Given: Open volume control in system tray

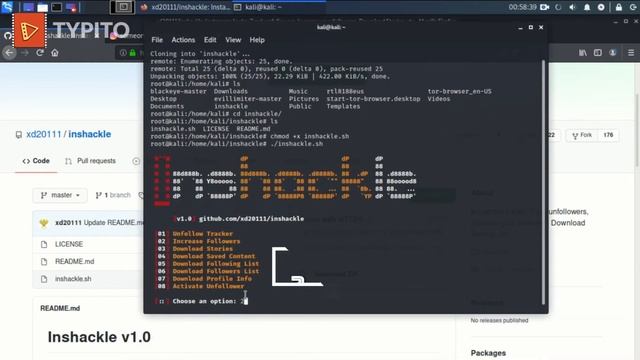Looking at the screenshot, I should (572, 7).
